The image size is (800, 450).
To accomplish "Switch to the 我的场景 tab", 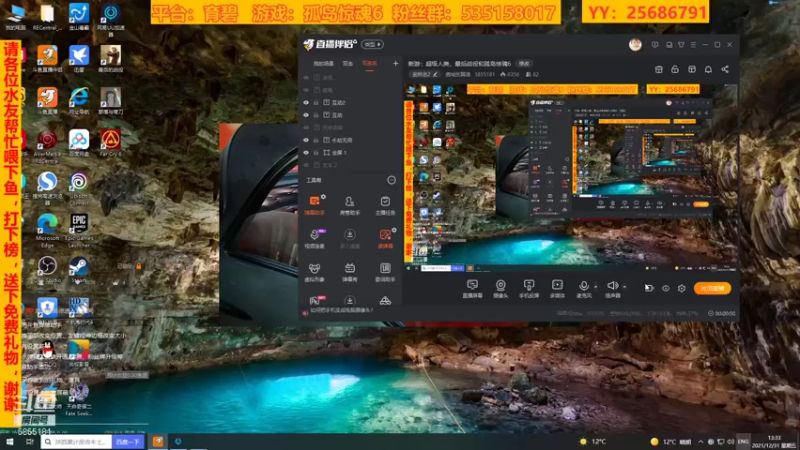I will [323, 64].
